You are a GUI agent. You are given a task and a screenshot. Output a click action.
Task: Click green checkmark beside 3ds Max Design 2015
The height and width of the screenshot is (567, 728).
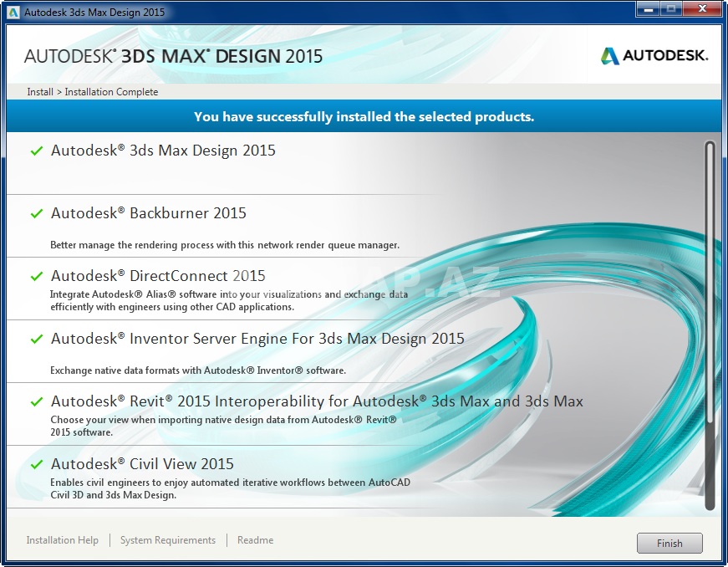37,151
